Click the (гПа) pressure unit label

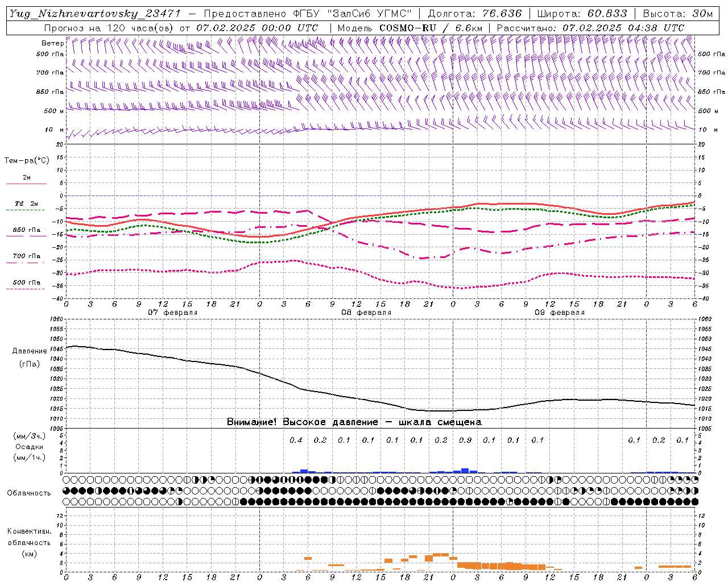tap(30, 364)
